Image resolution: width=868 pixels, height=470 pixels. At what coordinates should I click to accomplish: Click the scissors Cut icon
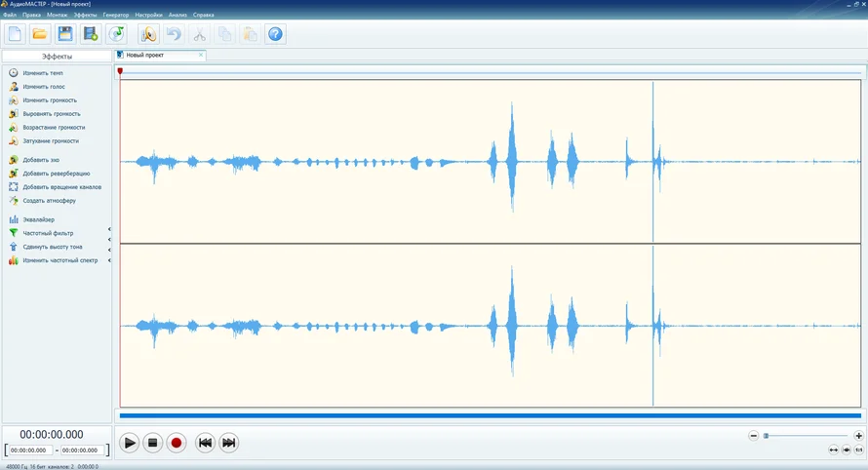point(199,34)
